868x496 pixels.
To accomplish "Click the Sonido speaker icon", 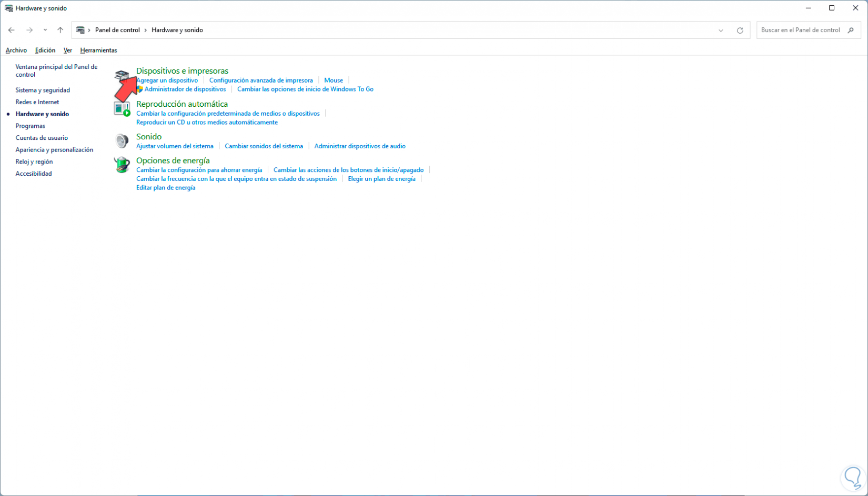I will click(x=122, y=140).
